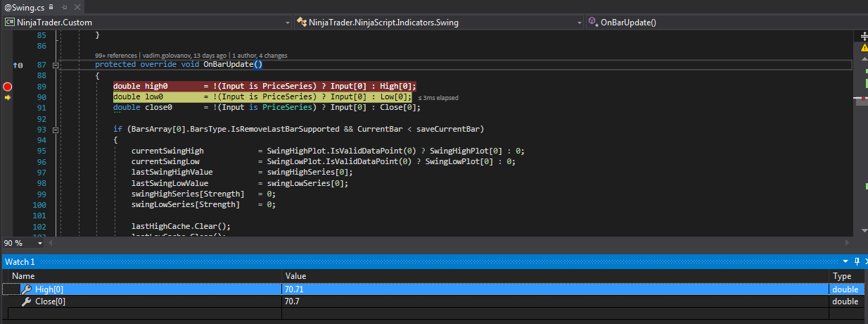Open the Watch 1 window options arrow
The image size is (868, 324).
pyautogui.click(x=846, y=261)
